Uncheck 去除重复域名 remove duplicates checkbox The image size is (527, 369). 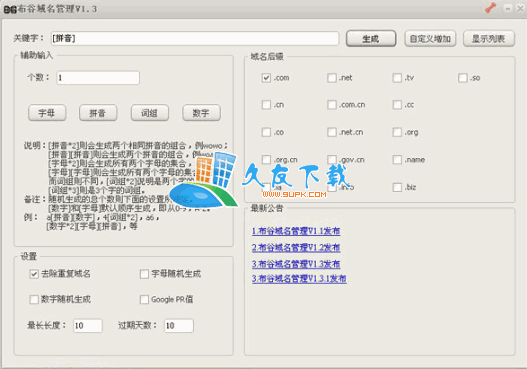(34, 274)
